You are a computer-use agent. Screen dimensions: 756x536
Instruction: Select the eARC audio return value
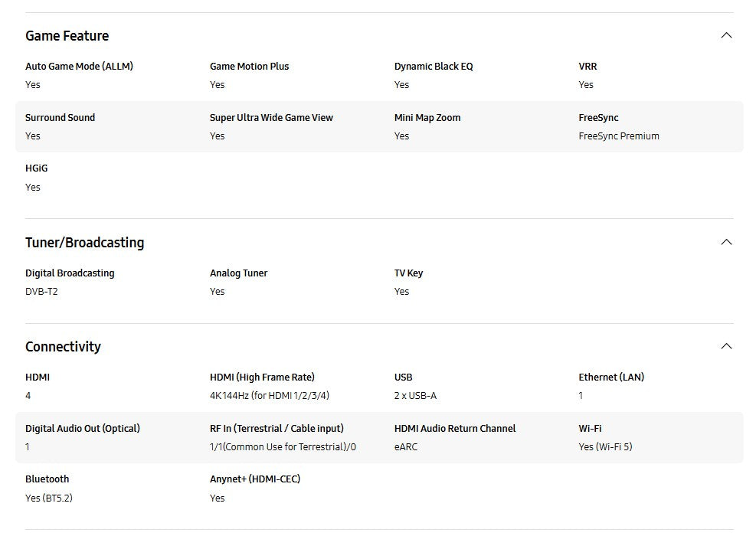406,447
